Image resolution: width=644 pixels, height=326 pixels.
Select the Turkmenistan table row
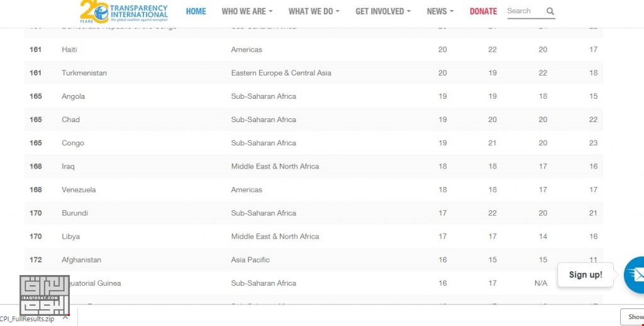tap(313, 73)
